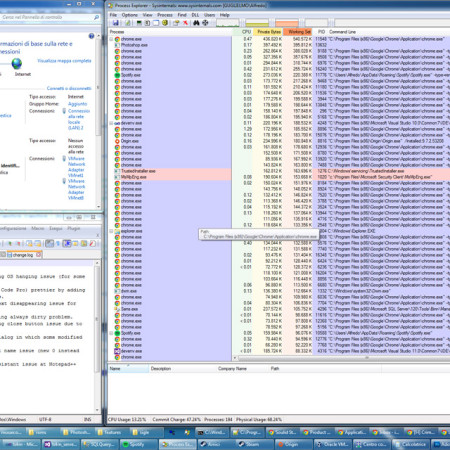Screen dimensions: 450x450
Task: Click the blue help icon in Control Panel
Action: coord(91,36)
